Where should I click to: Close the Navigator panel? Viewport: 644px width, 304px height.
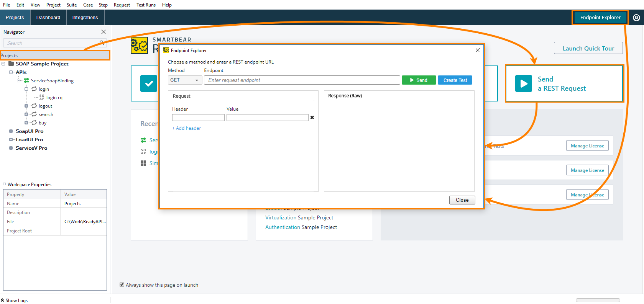[x=103, y=32]
